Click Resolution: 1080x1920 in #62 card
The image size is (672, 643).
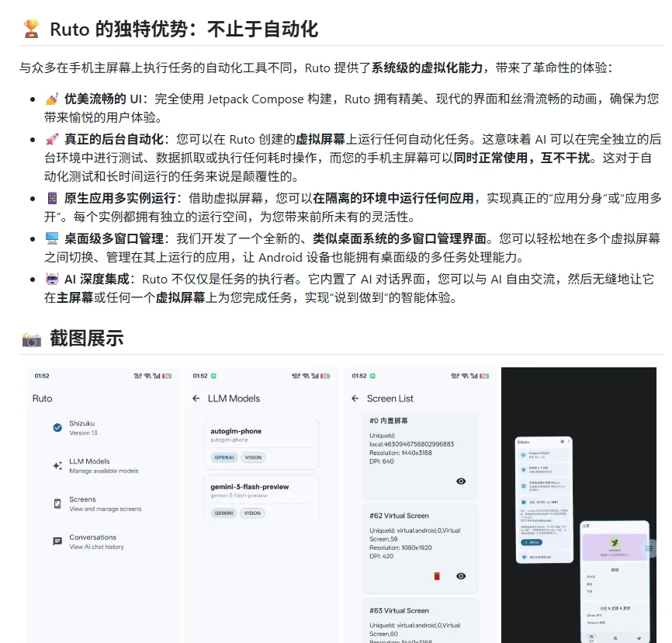[400, 547]
